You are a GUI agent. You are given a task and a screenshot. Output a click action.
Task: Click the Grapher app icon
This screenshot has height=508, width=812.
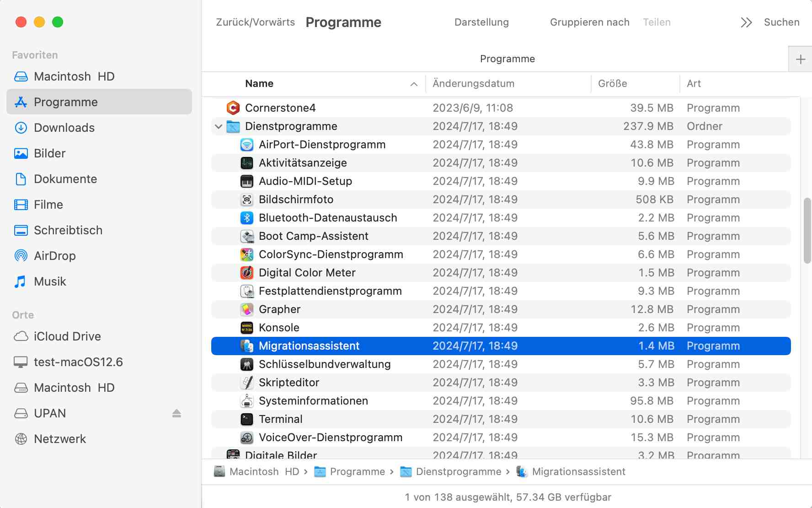click(x=247, y=309)
